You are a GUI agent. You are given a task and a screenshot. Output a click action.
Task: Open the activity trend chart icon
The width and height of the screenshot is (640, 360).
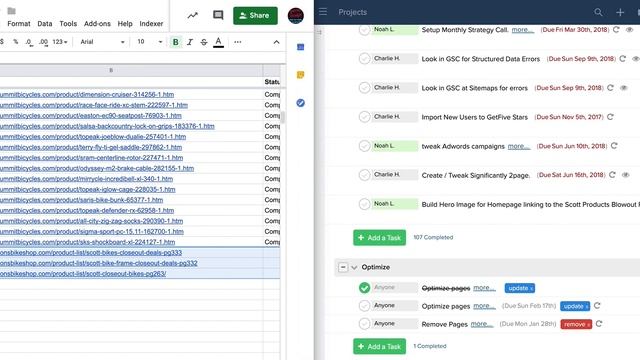193,16
